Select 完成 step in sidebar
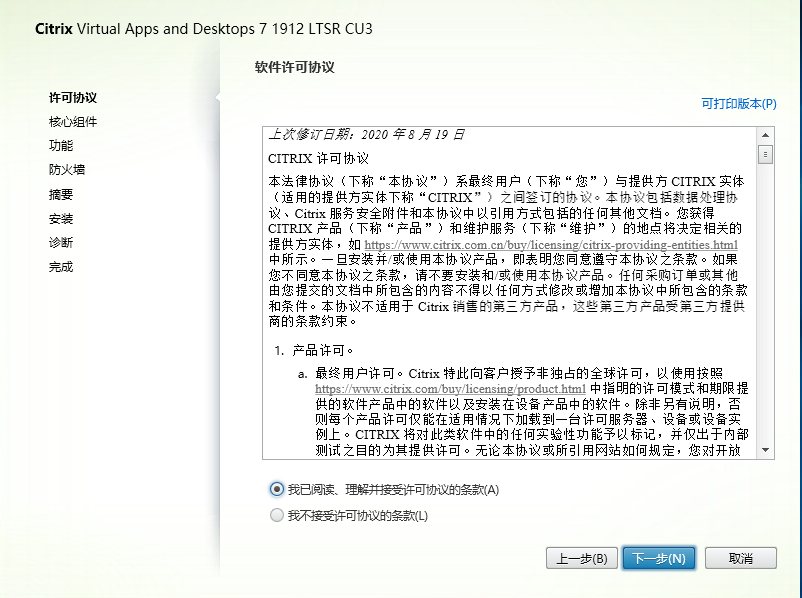The image size is (802, 598). [61, 267]
